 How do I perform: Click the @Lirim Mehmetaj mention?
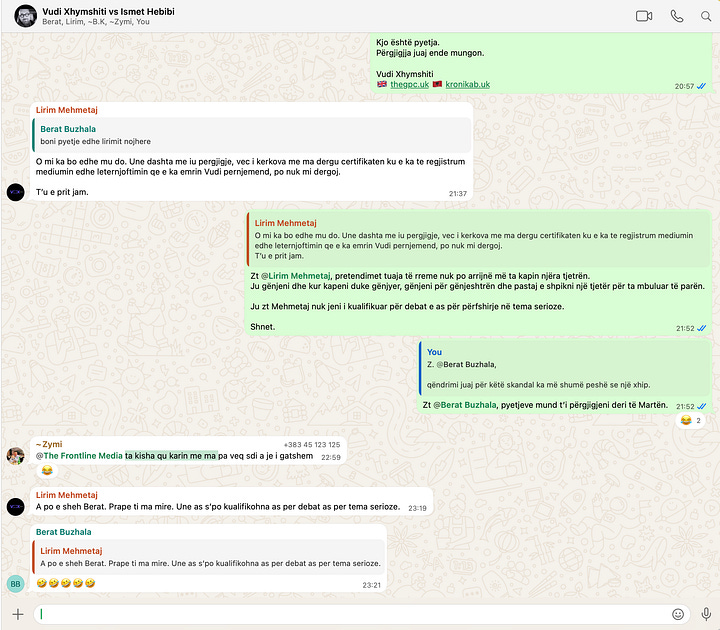[x=295, y=276]
